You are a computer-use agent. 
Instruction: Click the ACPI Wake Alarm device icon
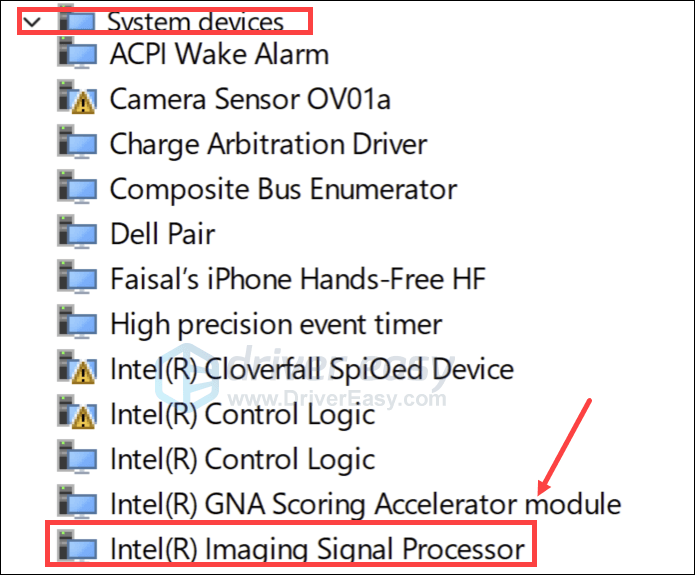coord(77,53)
